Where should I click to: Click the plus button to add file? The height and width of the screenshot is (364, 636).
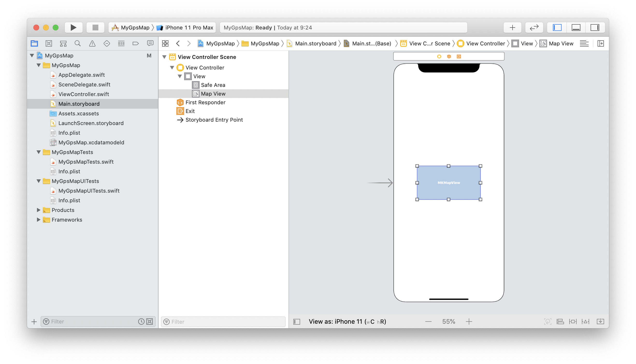click(x=34, y=321)
